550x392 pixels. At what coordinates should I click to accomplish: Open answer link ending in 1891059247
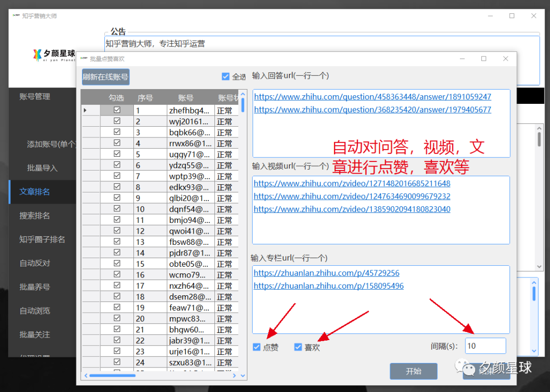[372, 97]
